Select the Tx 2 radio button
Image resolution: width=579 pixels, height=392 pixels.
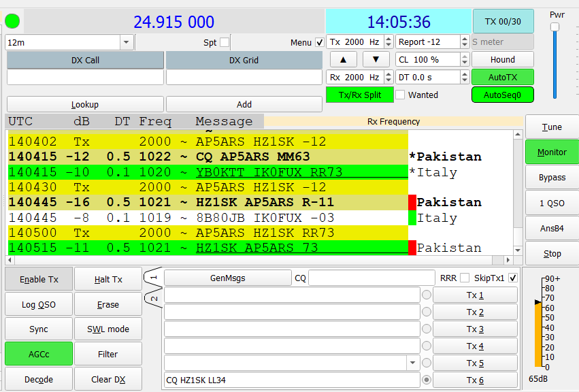point(427,312)
